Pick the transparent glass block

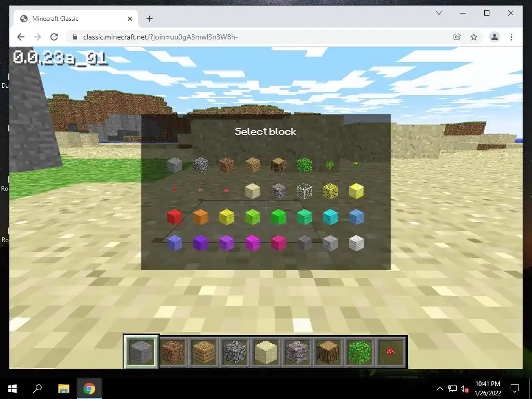(x=304, y=191)
